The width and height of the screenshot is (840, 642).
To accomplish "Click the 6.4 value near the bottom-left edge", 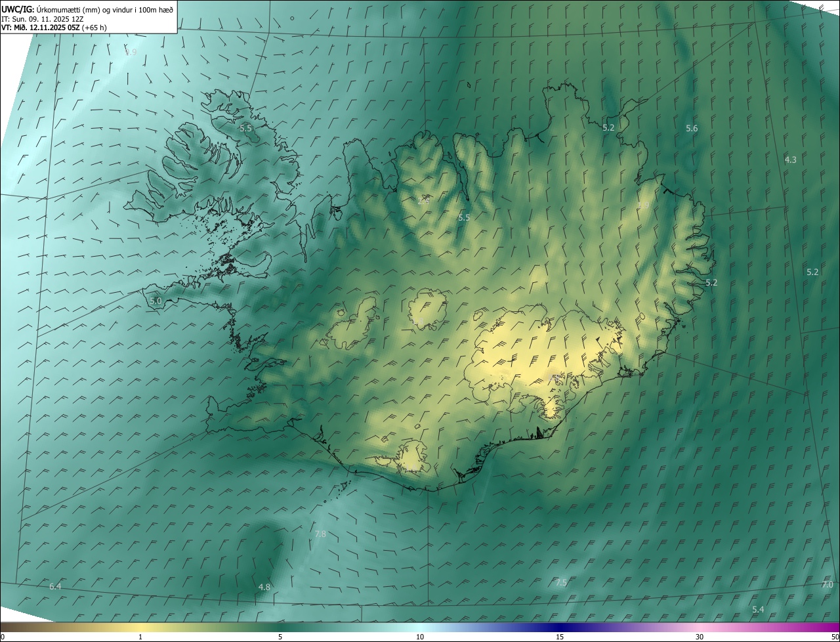I will (55, 586).
